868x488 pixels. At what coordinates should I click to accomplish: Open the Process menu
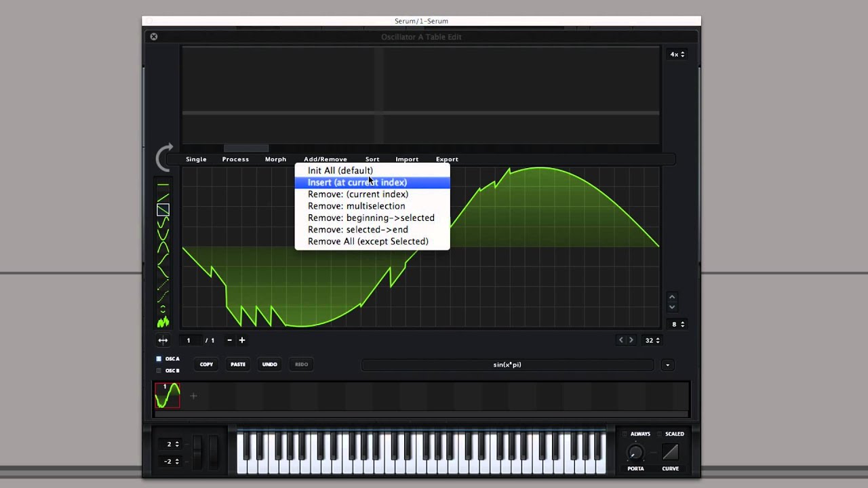tap(235, 159)
